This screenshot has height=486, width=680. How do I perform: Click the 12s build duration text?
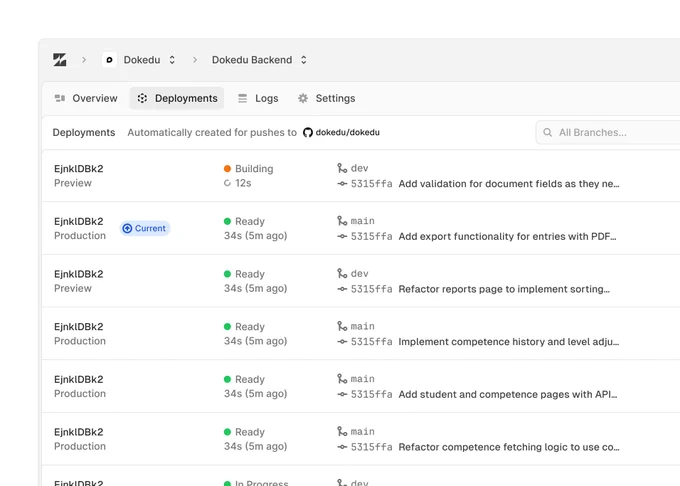243,183
